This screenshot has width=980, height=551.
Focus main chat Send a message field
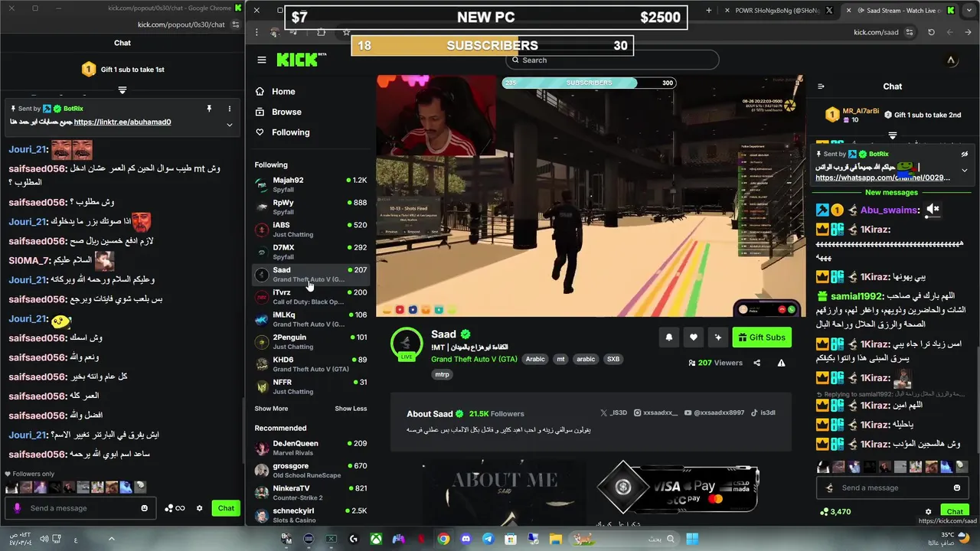(891, 487)
